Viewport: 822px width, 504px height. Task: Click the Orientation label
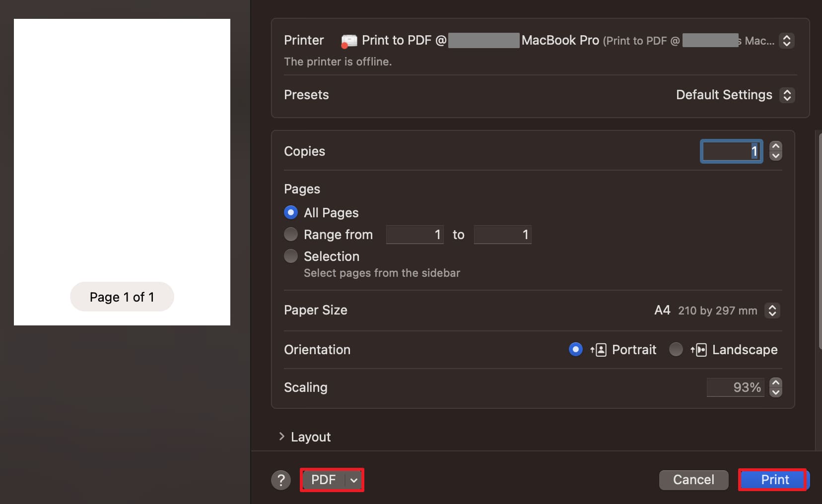tap(317, 350)
